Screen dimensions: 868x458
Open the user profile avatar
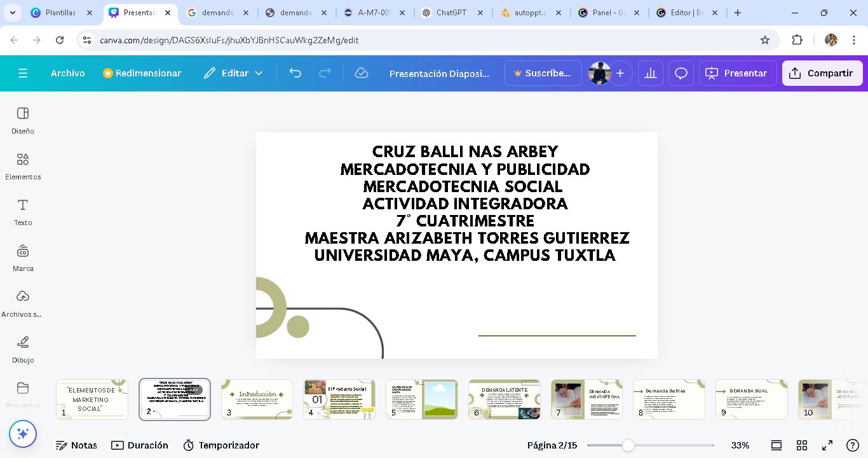tap(599, 73)
